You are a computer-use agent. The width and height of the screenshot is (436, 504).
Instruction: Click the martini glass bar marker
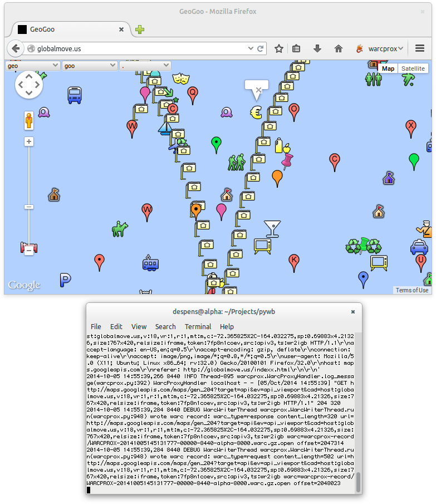pyautogui.click(x=272, y=228)
